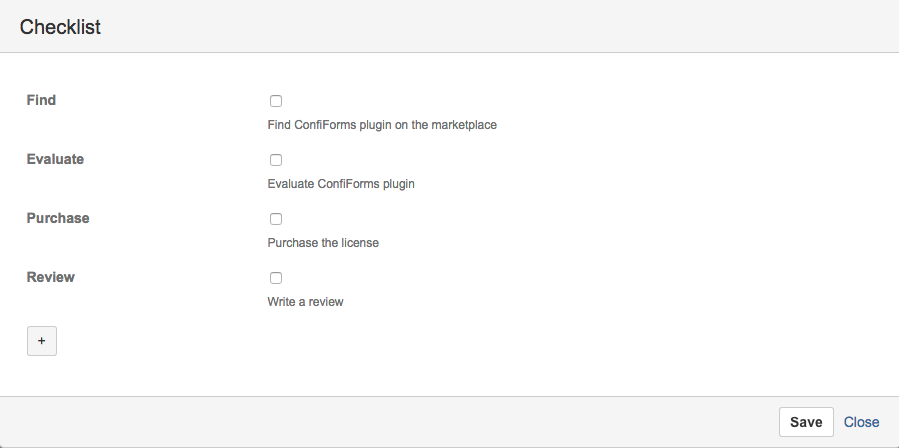
Task: Click the Checklist dialog title
Action: pos(60,27)
